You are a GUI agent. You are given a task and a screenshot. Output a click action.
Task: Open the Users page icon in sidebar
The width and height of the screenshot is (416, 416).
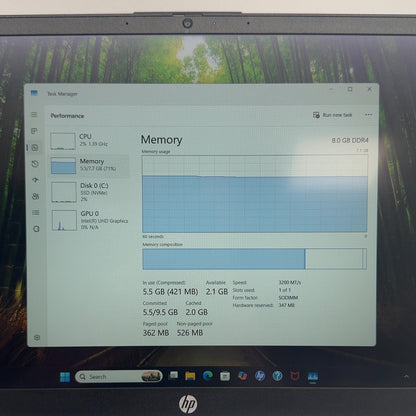[36, 196]
